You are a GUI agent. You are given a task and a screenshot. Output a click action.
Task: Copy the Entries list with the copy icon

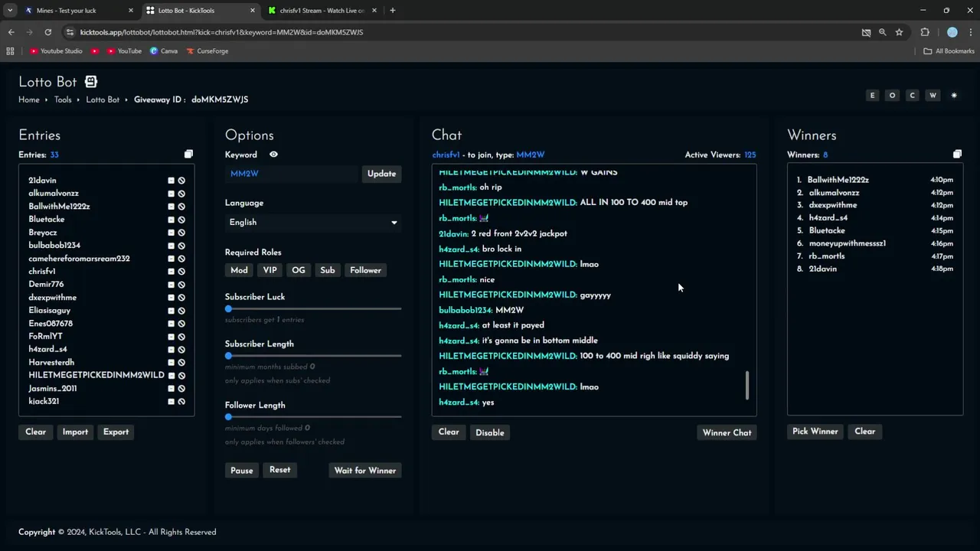point(188,155)
